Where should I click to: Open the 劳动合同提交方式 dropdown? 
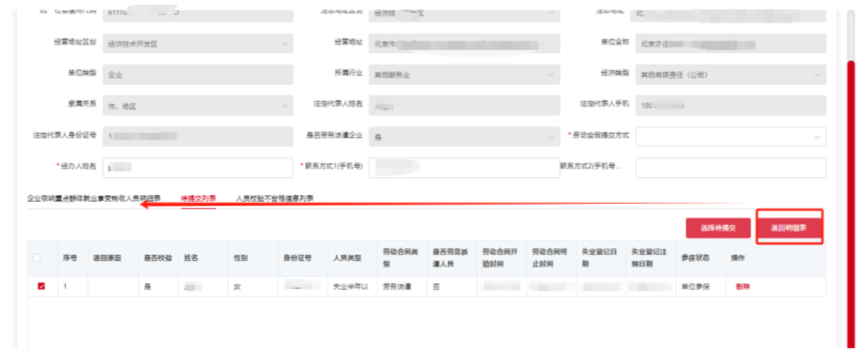[x=730, y=136]
